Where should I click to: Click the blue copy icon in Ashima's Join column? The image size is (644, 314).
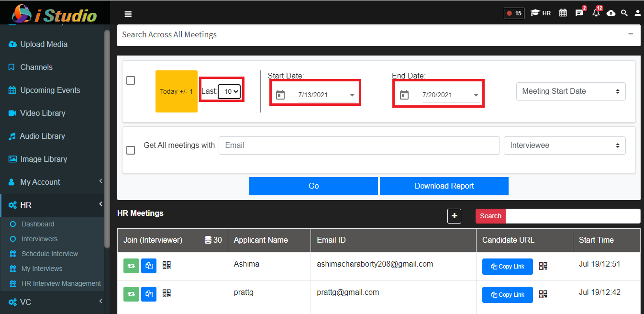coord(149,266)
